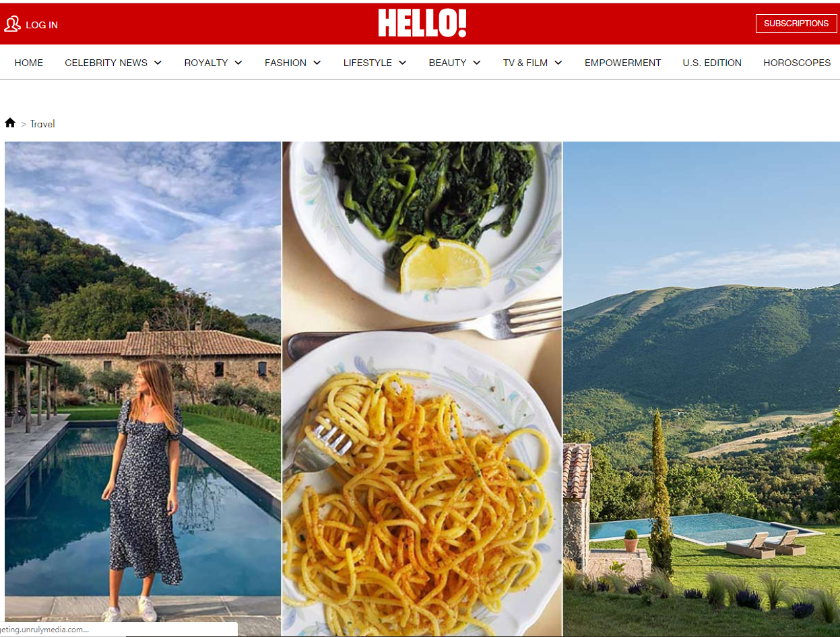Expand the Royalty menu chevron

coord(238,63)
